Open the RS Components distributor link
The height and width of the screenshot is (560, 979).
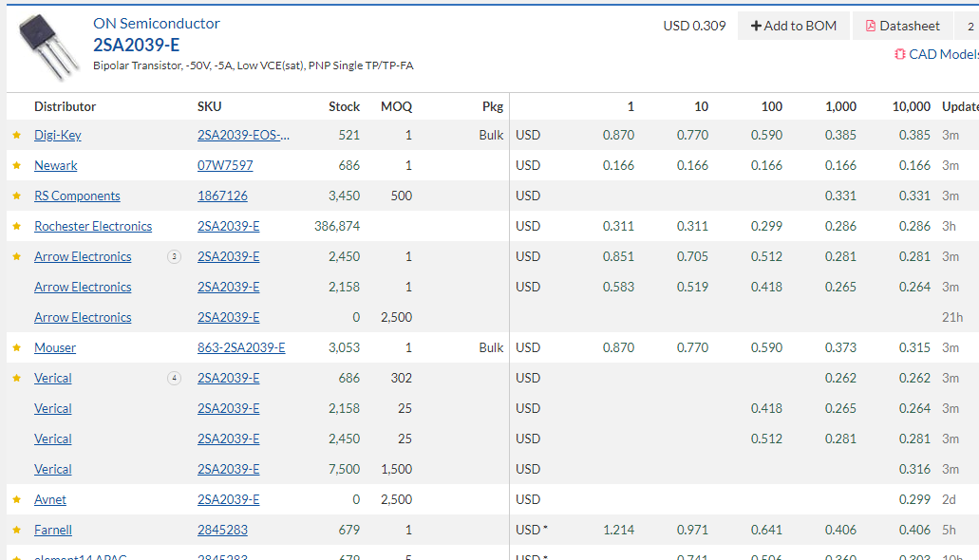pyautogui.click(x=77, y=196)
